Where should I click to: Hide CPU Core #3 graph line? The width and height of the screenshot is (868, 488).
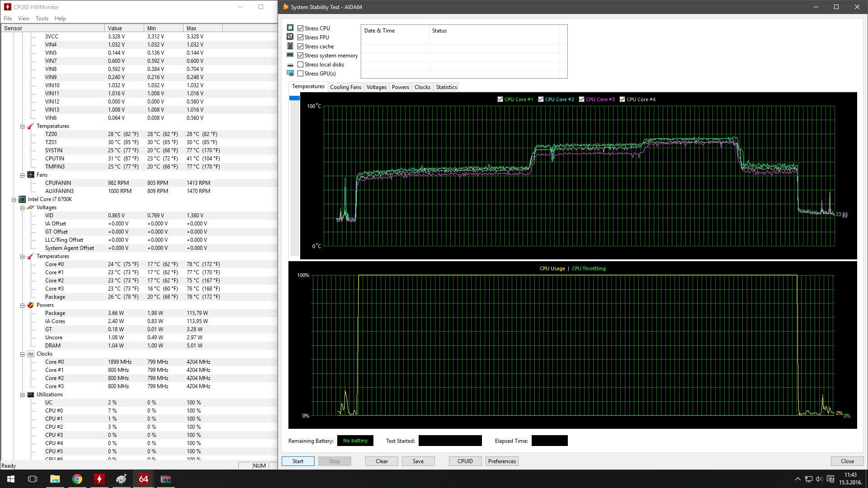[581, 99]
